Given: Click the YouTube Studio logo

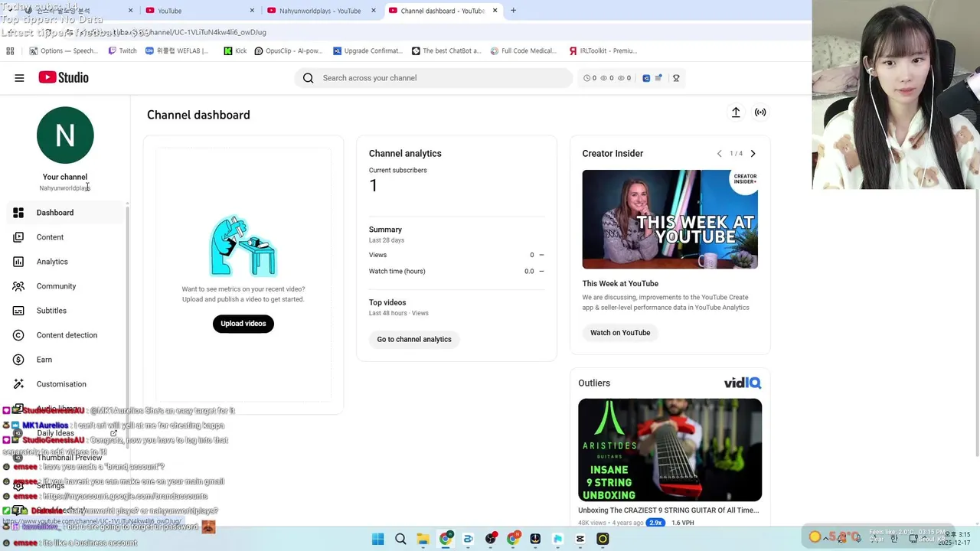Looking at the screenshot, I should pos(64,77).
